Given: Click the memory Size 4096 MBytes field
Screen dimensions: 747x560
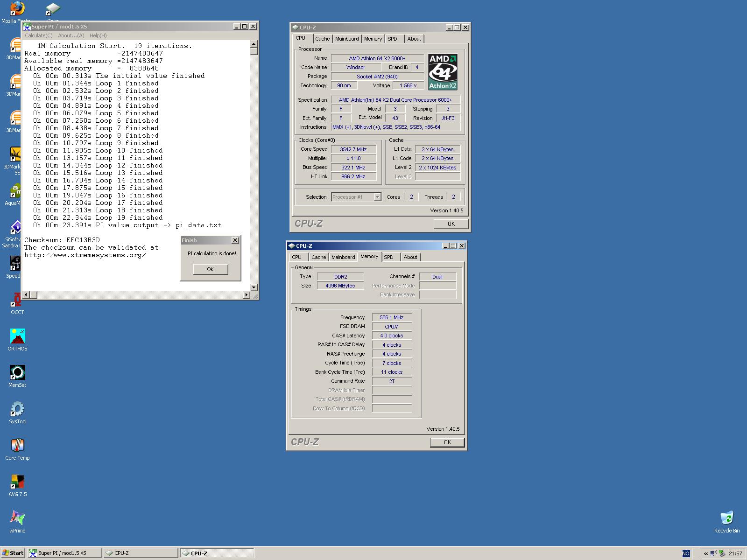Looking at the screenshot, I should pos(340,286).
